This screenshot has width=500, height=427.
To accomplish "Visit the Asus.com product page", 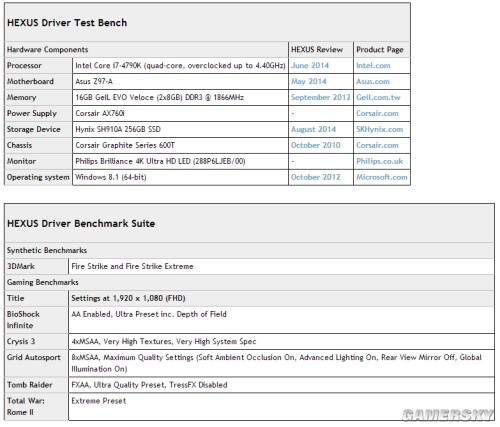I will click(x=373, y=82).
